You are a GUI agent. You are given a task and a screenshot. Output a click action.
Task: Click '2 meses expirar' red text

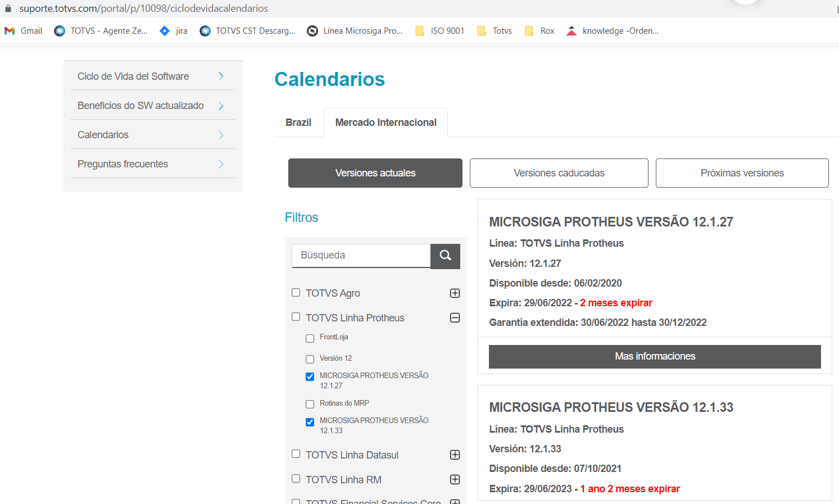point(616,303)
